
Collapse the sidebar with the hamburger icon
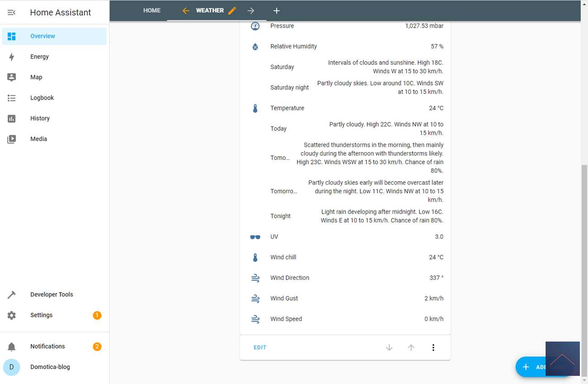click(x=12, y=12)
